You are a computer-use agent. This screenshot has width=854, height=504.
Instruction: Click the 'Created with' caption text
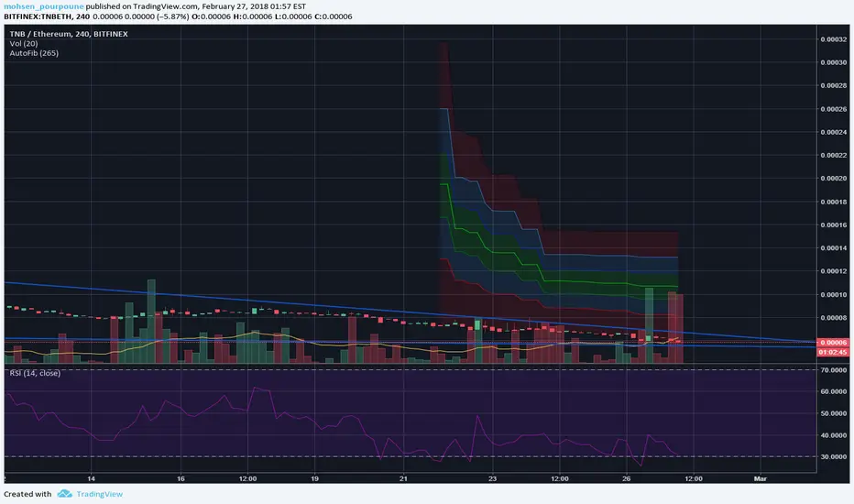[27, 494]
